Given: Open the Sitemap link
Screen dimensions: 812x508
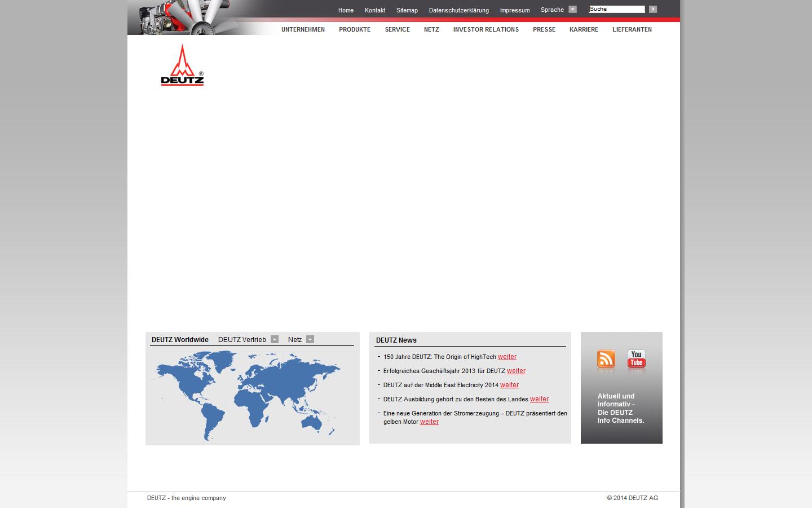Looking at the screenshot, I should [x=407, y=10].
